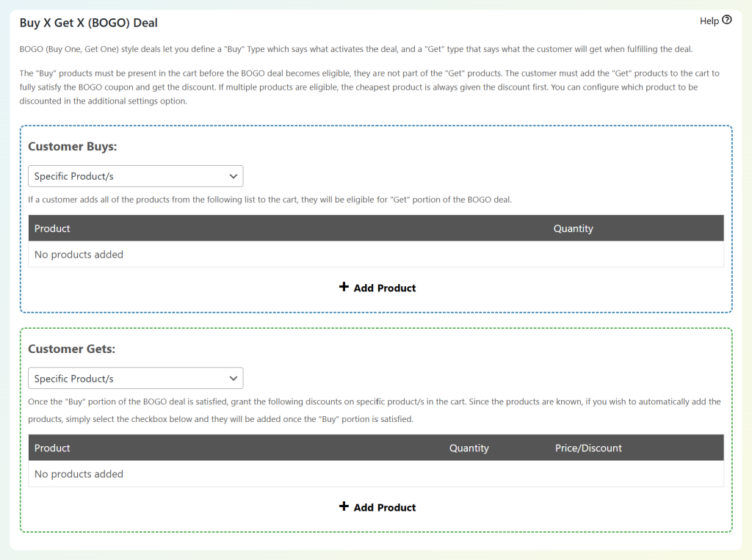
Task: Click the plus icon beside Add Product under Customer Buys
Action: tap(344, 287)
